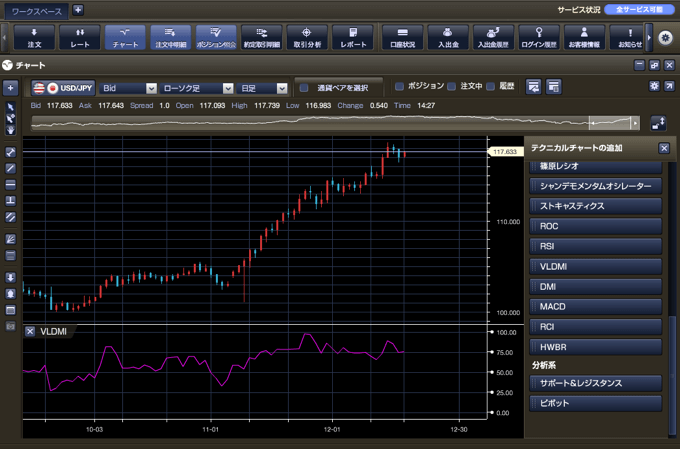Screen dimensions: 680x449
Task: Open the レート rates panel
Action: [80, 37]
